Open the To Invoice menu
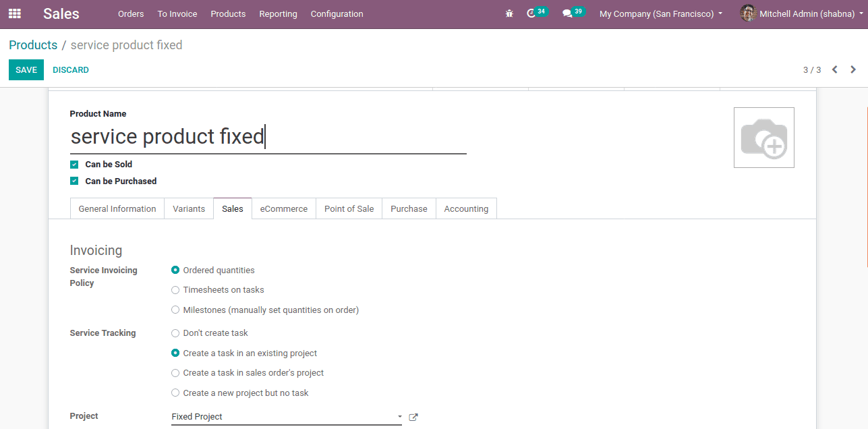The image size is (868, 429). [x=177, y=13]
